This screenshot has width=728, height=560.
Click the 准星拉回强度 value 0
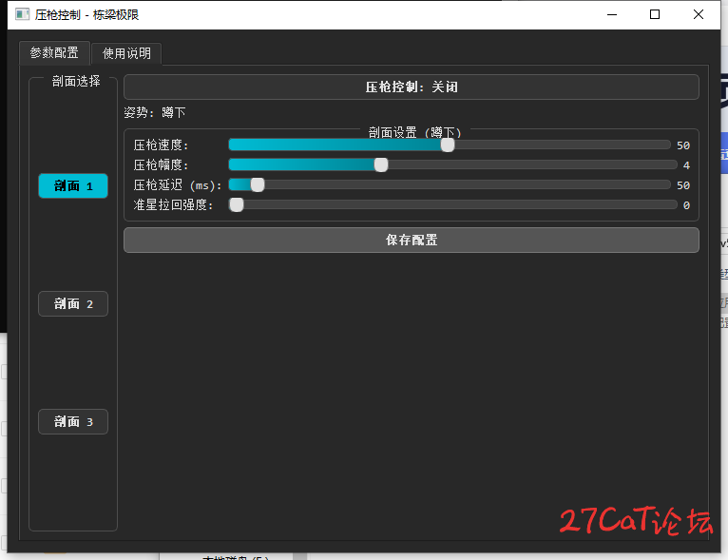686,205
